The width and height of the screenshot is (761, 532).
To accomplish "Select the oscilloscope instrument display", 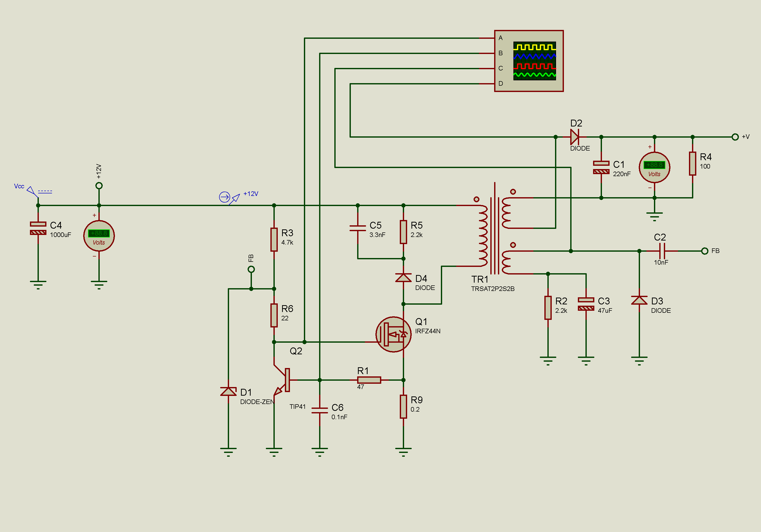I will pyautogui.click(x=529, y=61).
